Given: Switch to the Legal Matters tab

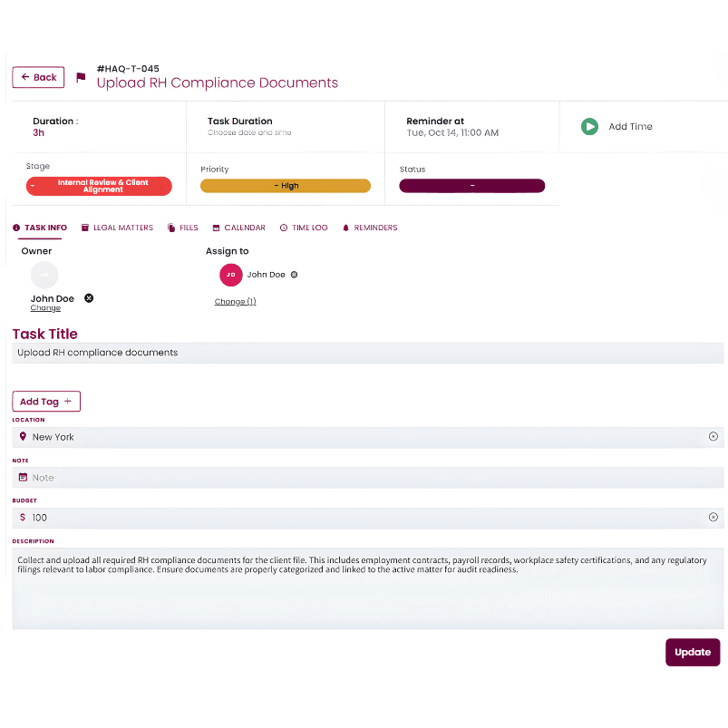Looking at the screenshot, I should point(117,228).
